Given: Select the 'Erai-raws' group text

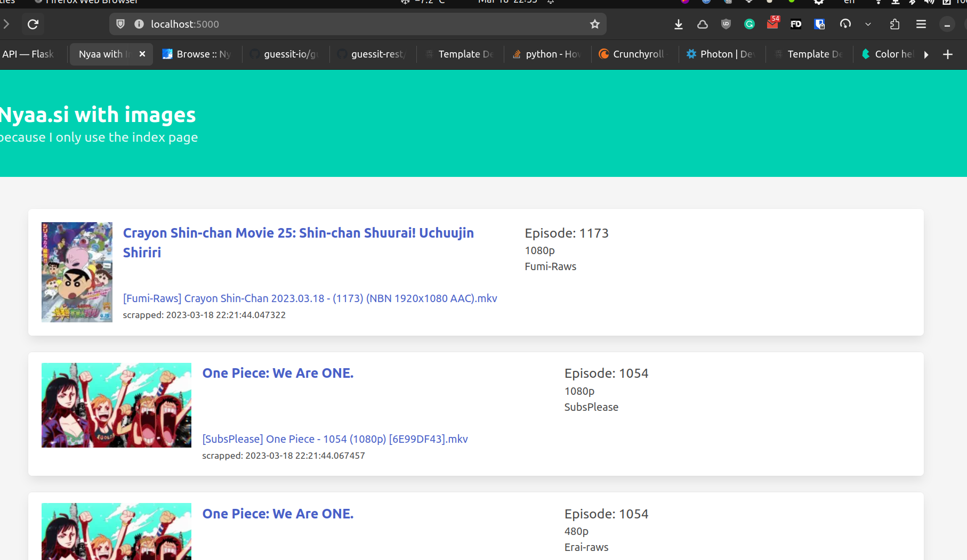Looking at the screenshot, I should coord(586,547).
